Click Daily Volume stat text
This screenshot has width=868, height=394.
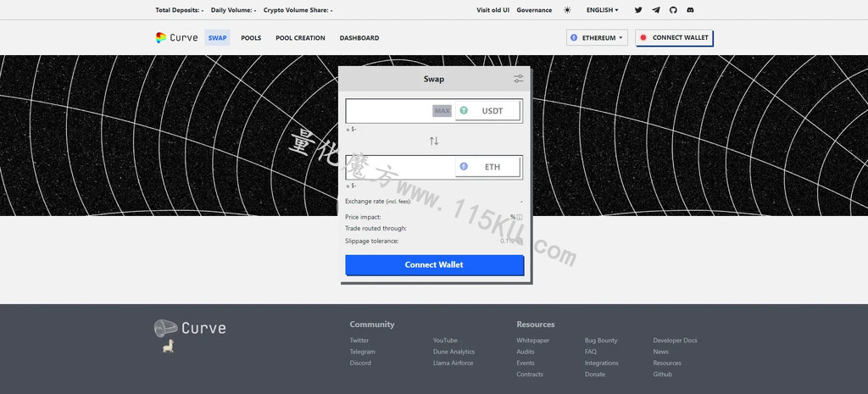[233, 10]
